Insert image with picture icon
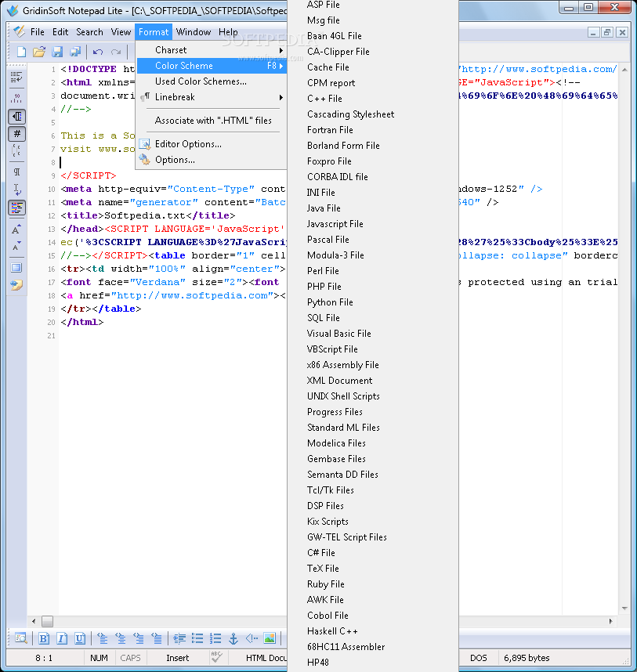 pos(270,638)
